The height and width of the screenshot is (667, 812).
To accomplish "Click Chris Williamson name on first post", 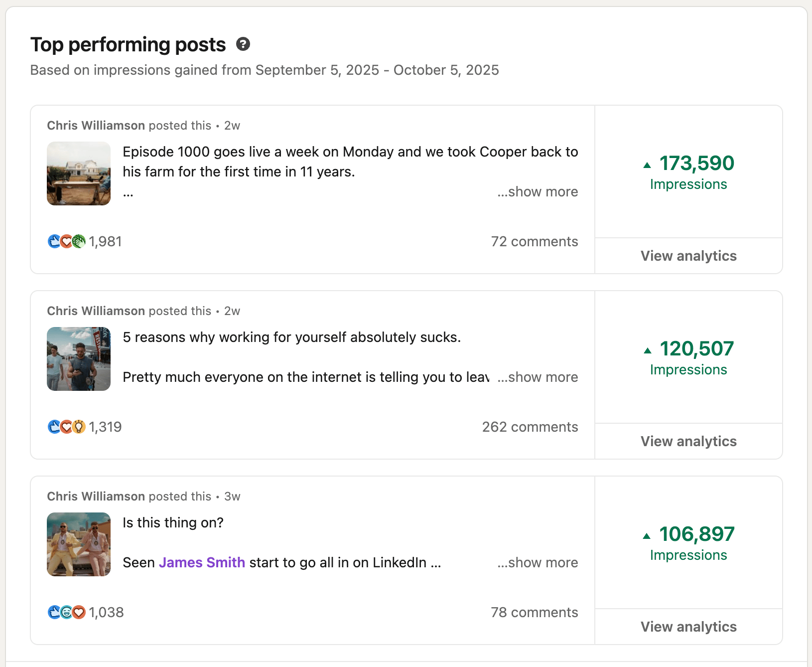I will point(96,126).
